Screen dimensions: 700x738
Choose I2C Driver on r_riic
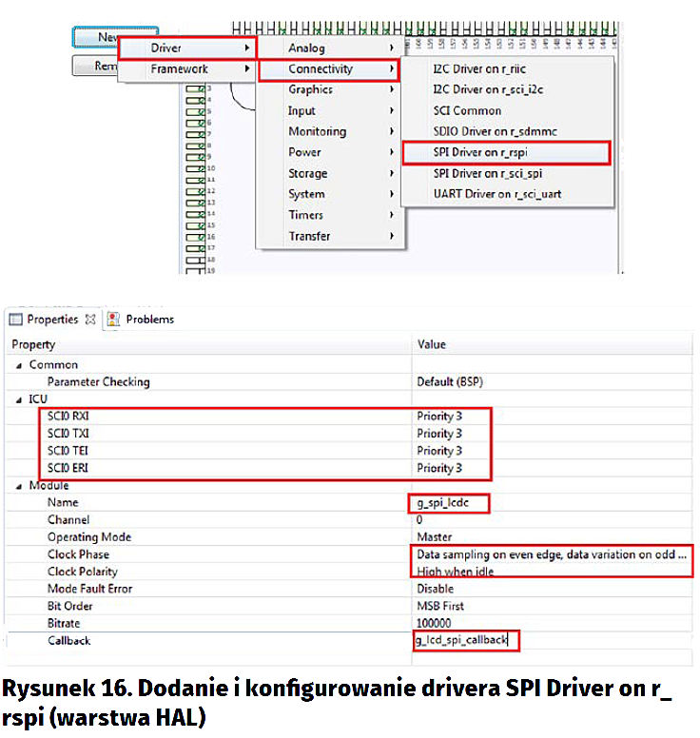pos(480,68)
